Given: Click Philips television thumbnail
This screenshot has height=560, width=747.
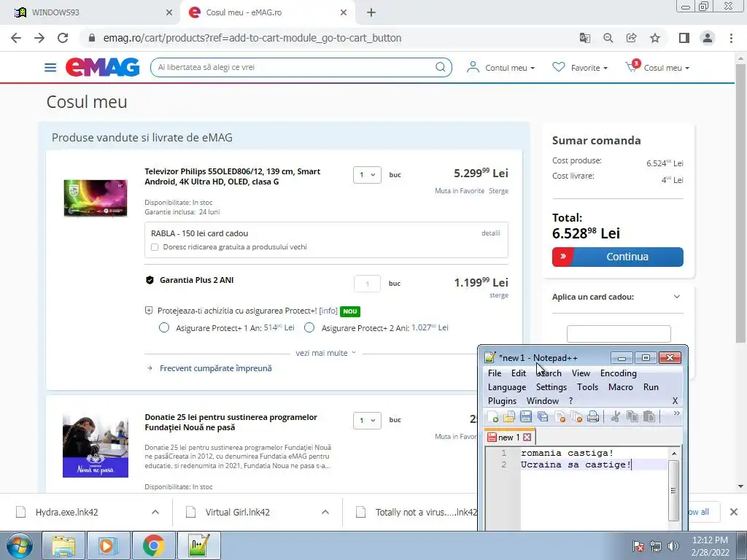Looking at the screenshot, I should (x=96, y=198).
